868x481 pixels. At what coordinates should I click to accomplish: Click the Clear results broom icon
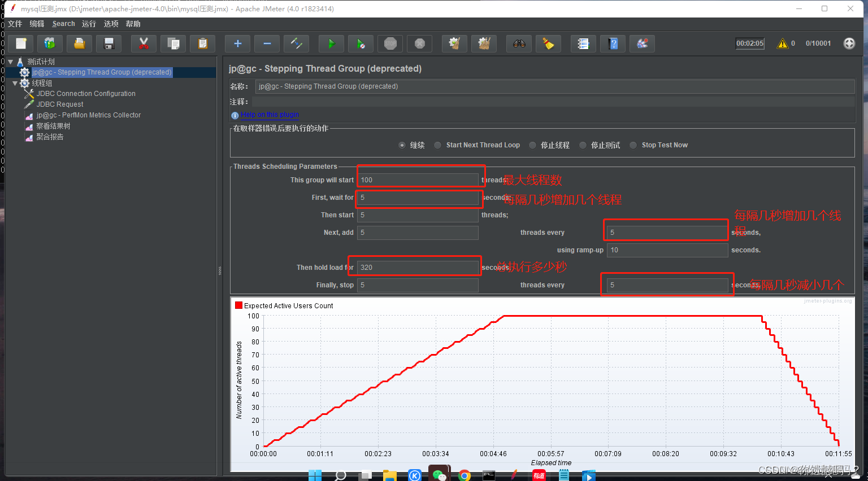454,43
